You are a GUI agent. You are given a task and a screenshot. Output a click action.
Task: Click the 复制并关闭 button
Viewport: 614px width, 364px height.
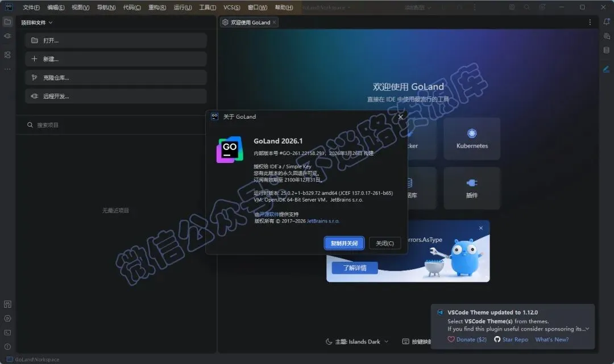[x=344, y=243]
